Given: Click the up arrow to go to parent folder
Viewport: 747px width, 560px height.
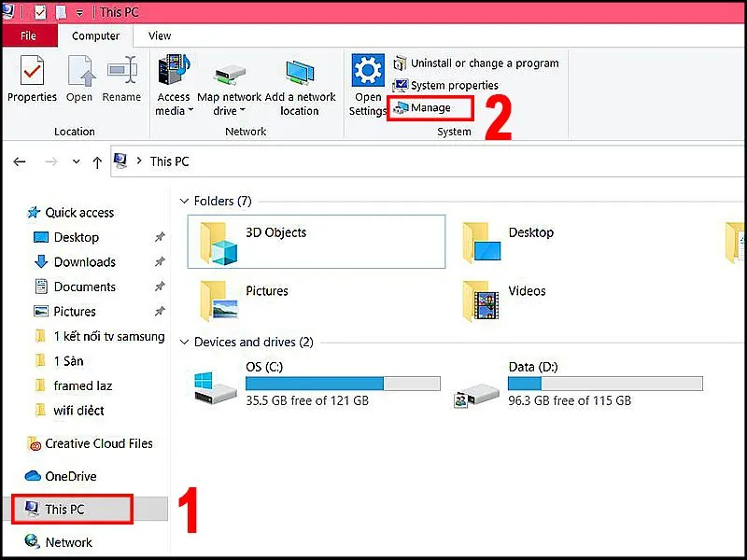Looking at the screenshot, I should point(97,161).
